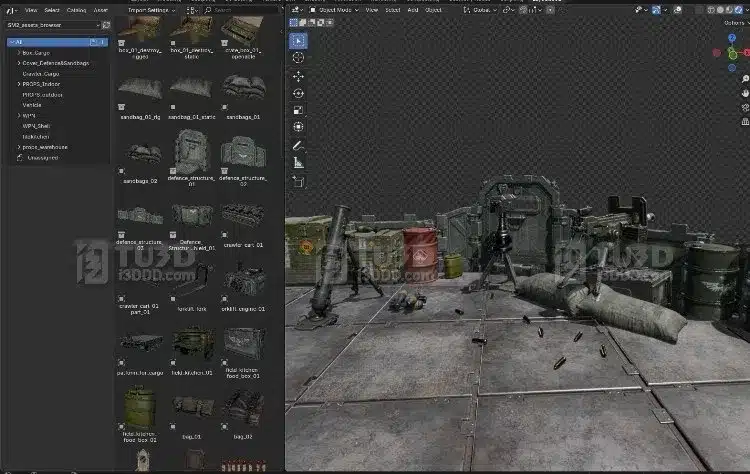The height and width of the screenshot is (474, 750).
Task: Activate the Rotate tool
Action: pos(298,93)
